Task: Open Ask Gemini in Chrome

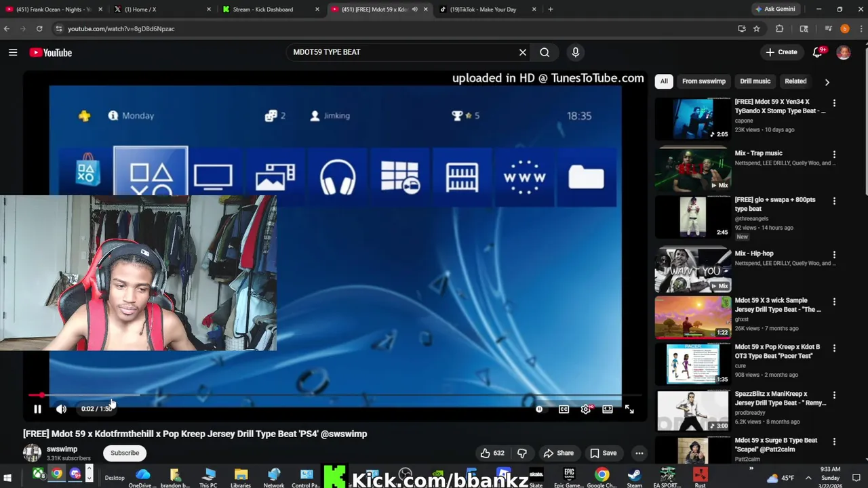Action: (x=775, y=9)
